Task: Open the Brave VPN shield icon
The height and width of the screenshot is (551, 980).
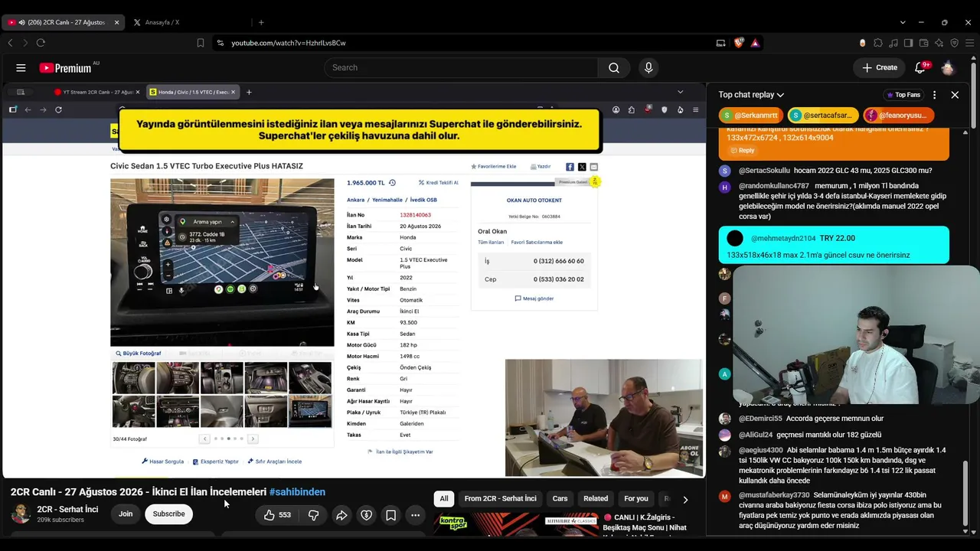Action: click(954, 43)
